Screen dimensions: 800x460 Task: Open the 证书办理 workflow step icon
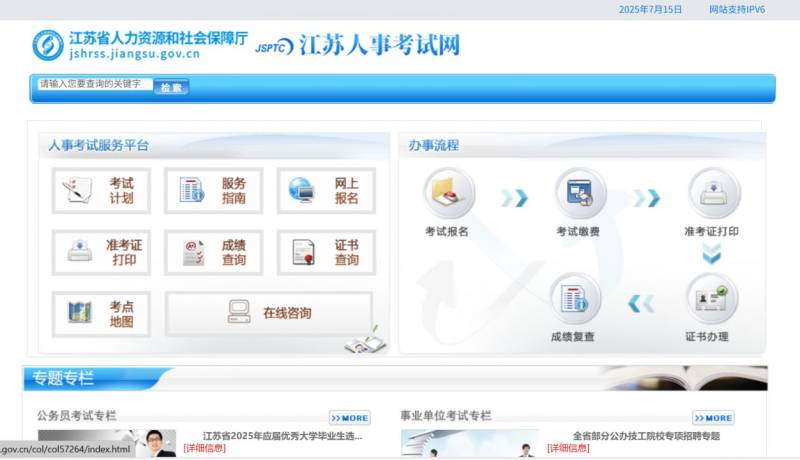point(712,300)
